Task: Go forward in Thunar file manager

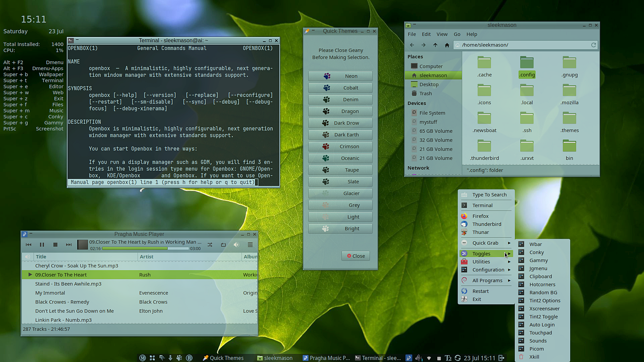Action: [424, 45]
